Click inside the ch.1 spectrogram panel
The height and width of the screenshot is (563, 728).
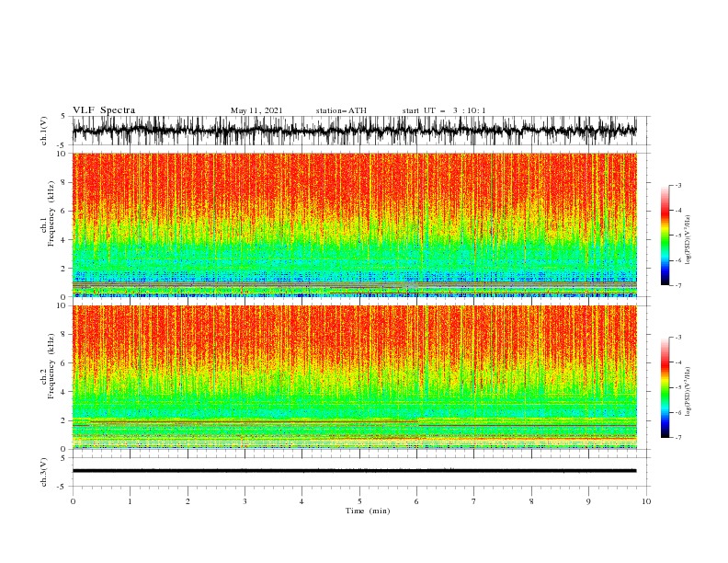pos(354,224)
